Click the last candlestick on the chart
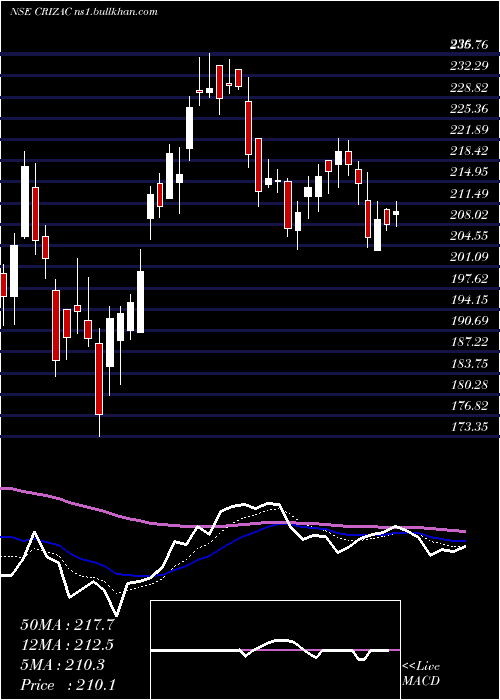The height and width of the screenshot is (700, 500). 396,213
